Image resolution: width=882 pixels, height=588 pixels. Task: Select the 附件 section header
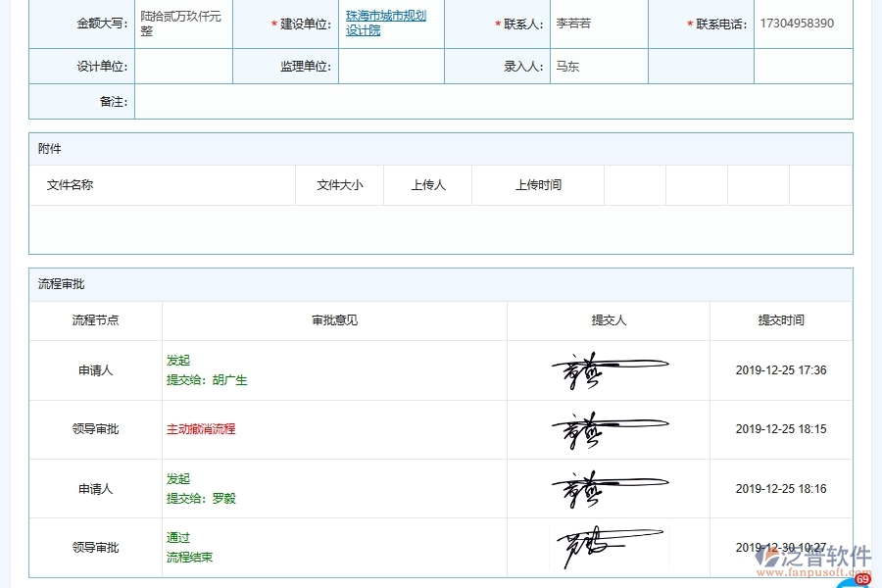click(48, 148)
